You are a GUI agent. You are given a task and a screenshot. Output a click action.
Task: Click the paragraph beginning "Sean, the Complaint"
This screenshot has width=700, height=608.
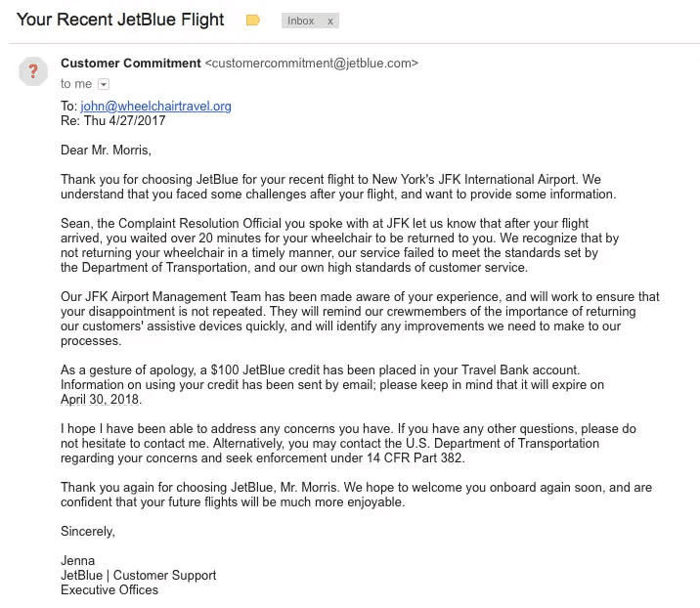[x=339, y=244]
